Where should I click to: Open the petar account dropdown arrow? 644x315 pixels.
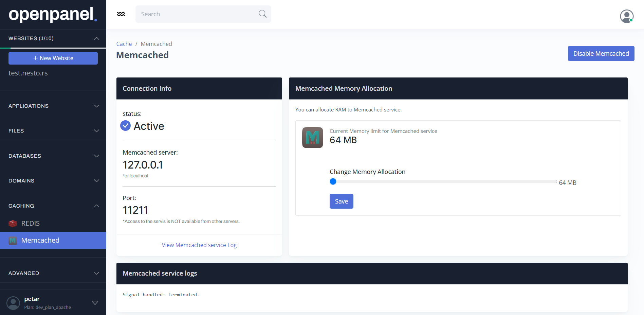click(95, 303)
